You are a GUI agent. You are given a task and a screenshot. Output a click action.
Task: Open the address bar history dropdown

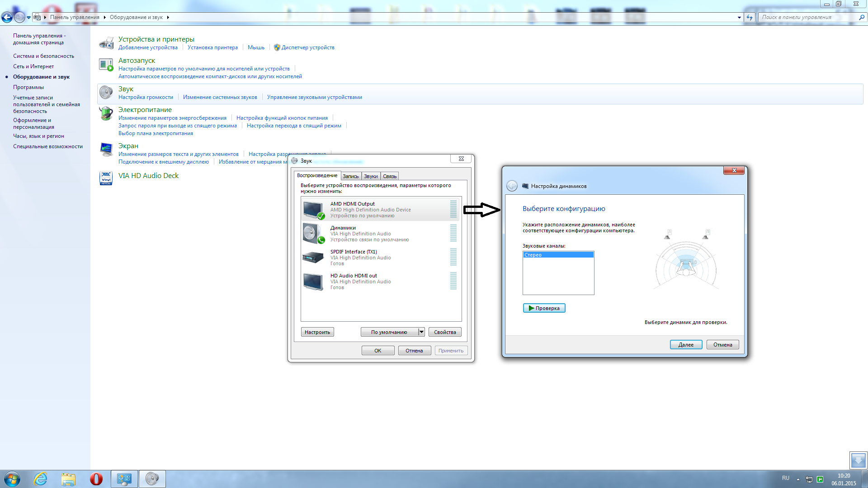(x=739, y=17)
